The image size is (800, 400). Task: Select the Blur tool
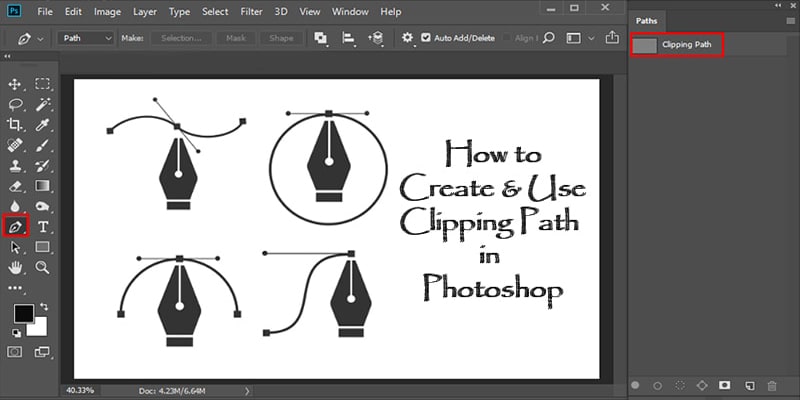pos(14,206)
